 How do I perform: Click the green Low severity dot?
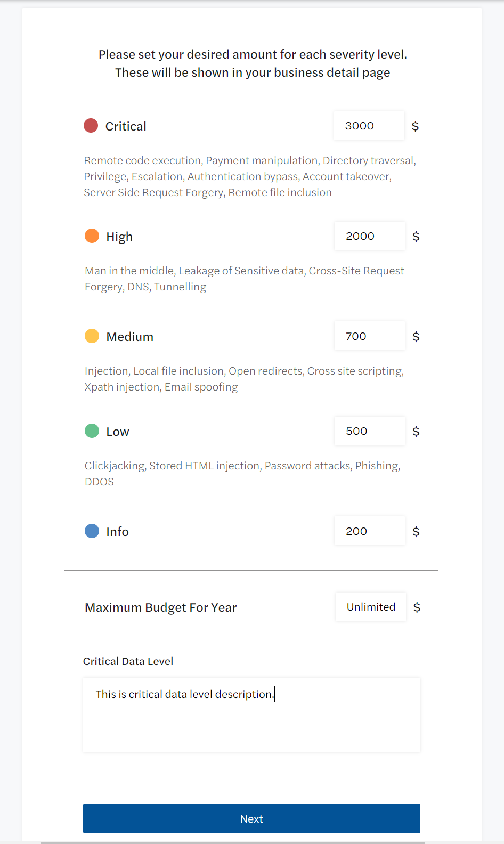coord(92,431)
